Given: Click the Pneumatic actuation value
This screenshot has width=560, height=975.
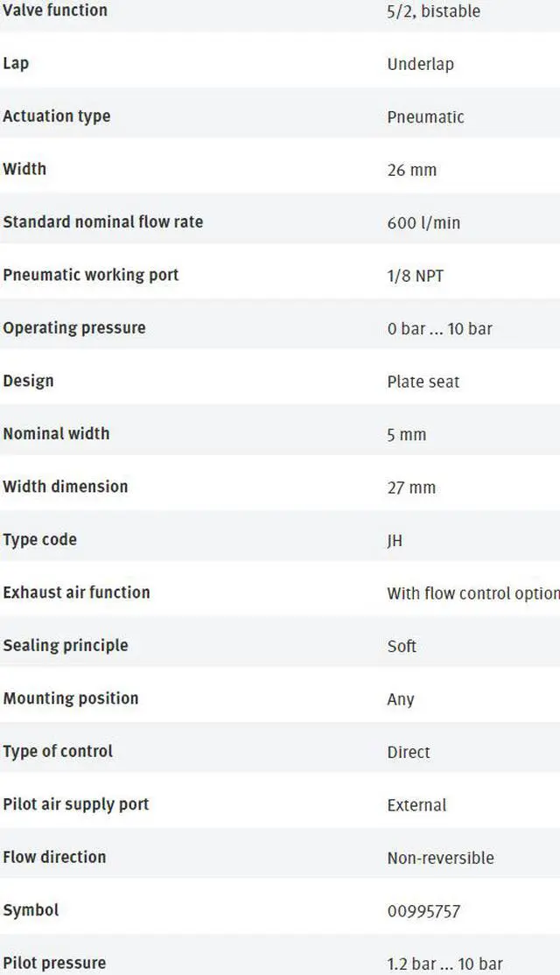Looking at the screenshot, I should pos(425,117).
